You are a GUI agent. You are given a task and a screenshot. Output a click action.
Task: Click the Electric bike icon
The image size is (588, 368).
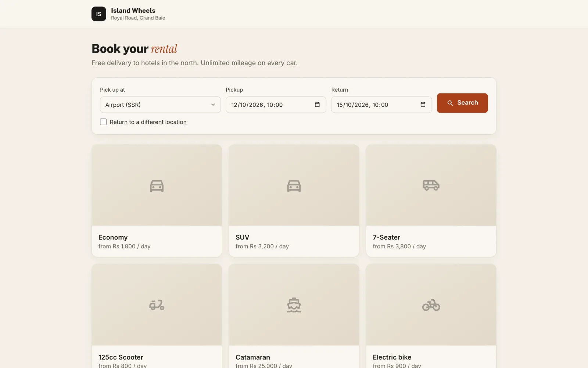click(x=431, y=305)
